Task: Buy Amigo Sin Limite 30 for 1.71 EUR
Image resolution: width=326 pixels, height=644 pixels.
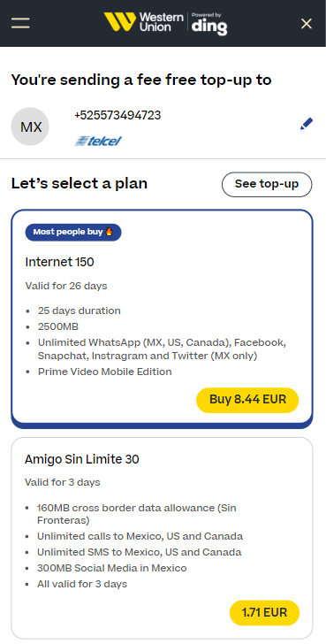Action: (264, 613)
